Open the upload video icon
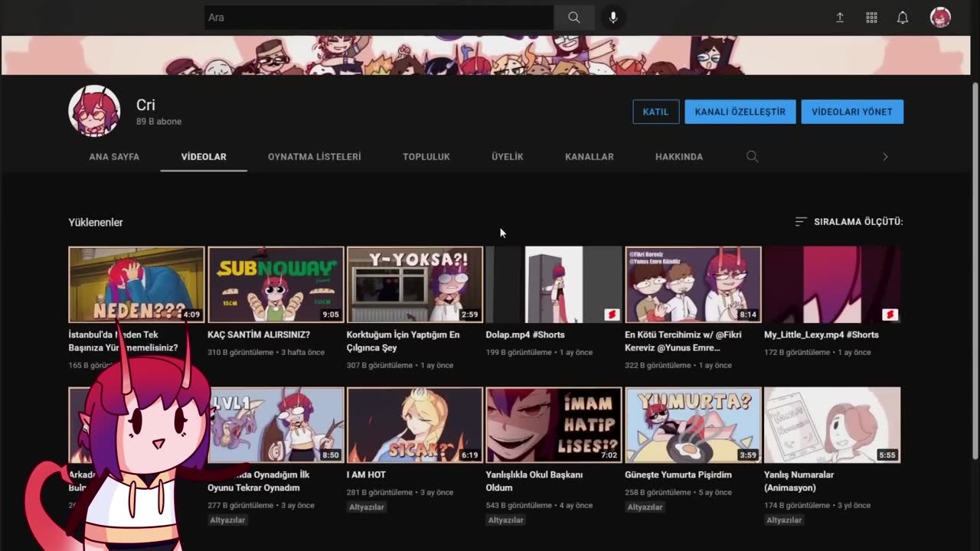 tap(840, 18)
